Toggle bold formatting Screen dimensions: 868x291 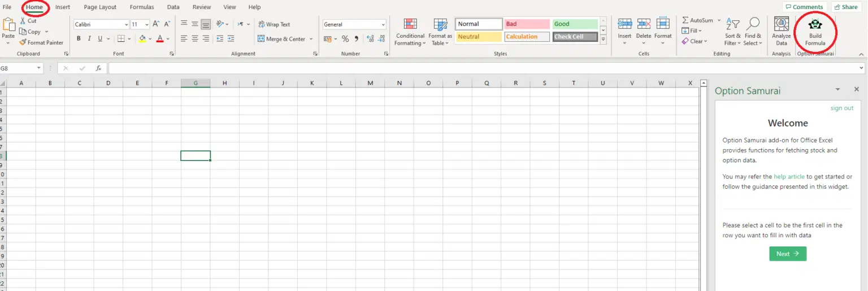click(x=79, y=39)
